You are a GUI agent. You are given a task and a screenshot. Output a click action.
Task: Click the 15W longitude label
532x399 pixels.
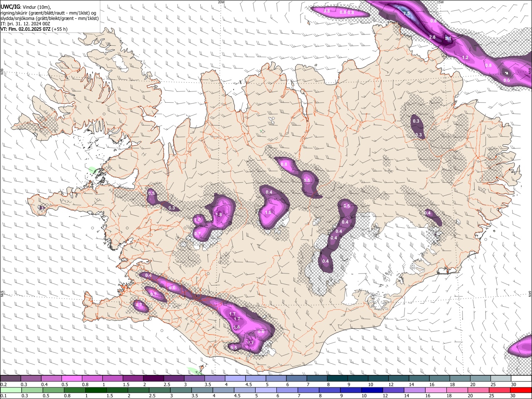coord(440,2)
